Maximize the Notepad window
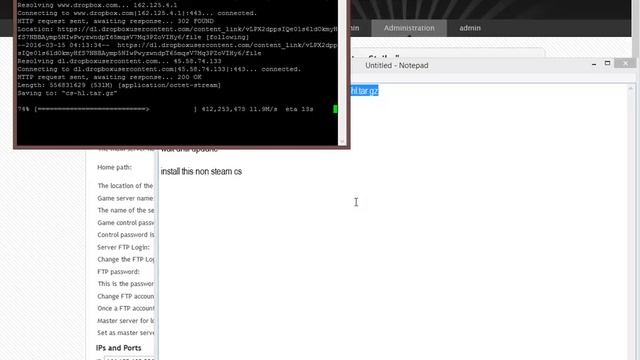 [607, 63]
